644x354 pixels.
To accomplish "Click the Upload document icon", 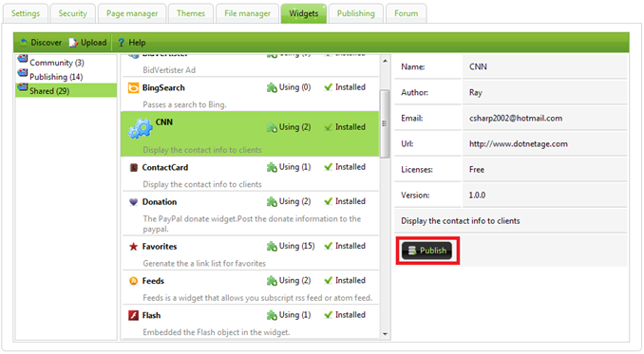I will point(73,43).
